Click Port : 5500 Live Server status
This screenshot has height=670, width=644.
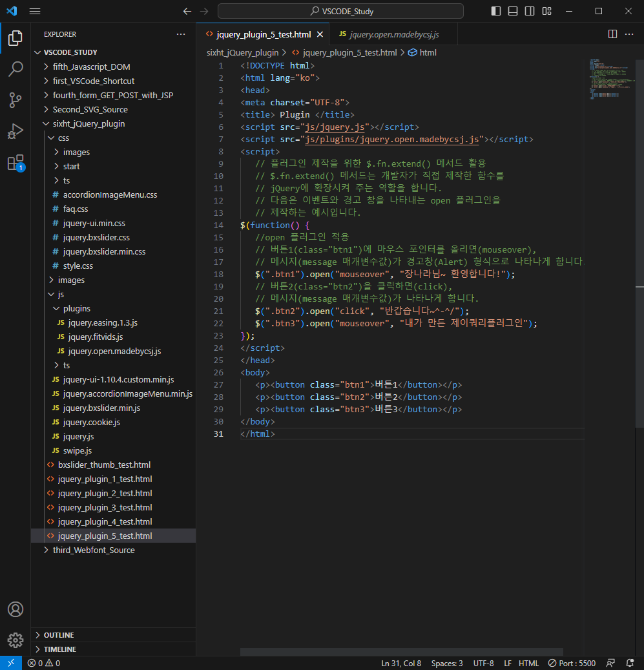click(x=572, y=663)
